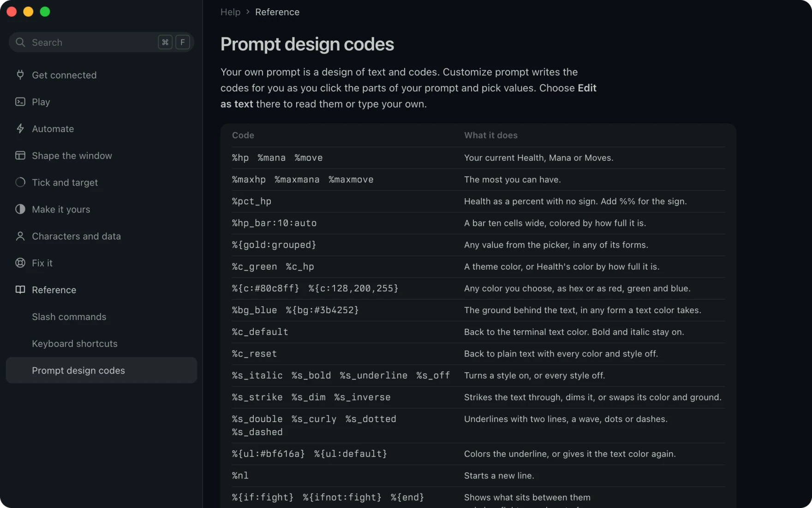Click the lifebuoy icon beside Fix it
The image size is (812, 508).
[20, 263]
